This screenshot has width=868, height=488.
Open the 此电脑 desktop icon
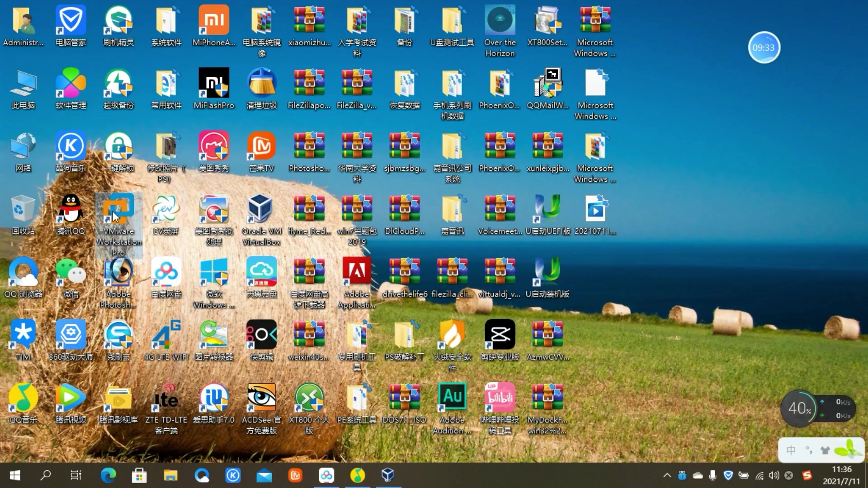pos(23,89)
